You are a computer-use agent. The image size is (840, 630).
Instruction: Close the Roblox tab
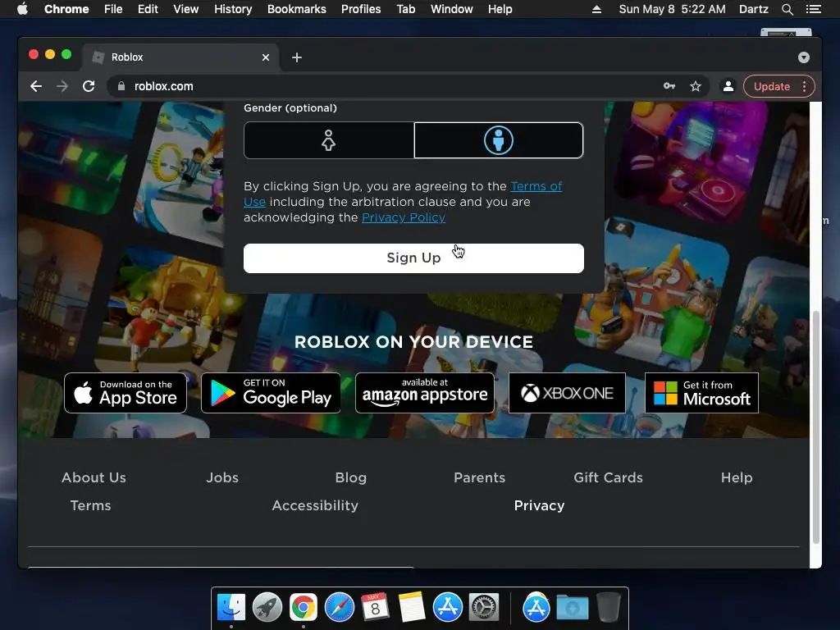click(x=266, y=57)
